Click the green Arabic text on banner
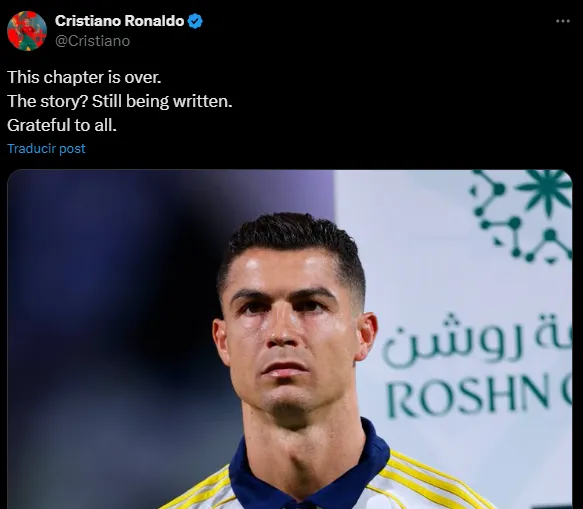This screenshot has height=509, width=583. pyautogui.click(x=477, y=339)
